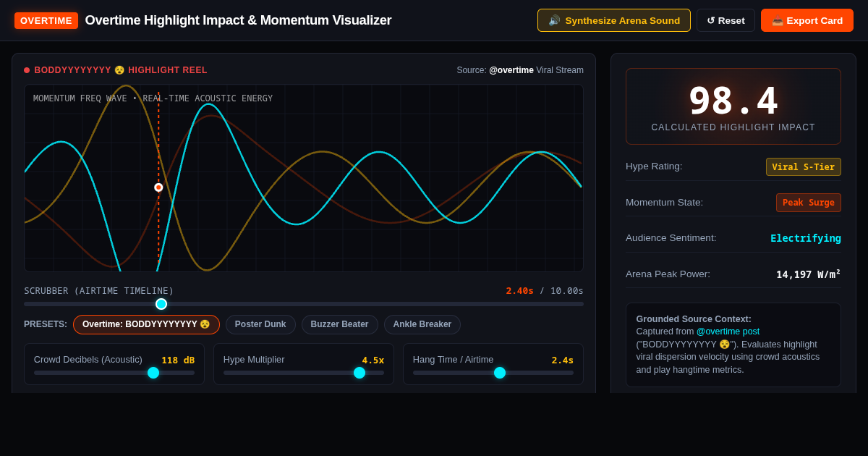Click the airtime timeline scrubber handle
Screen dimensions: 868x456
coord(161,304)
